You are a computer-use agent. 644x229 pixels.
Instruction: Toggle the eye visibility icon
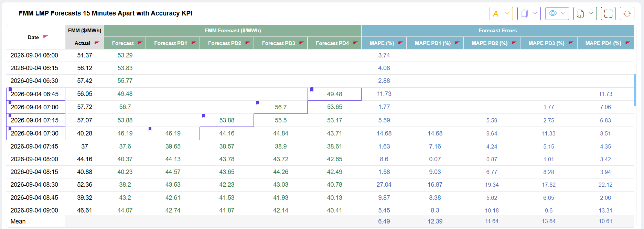tap(552, 13)
